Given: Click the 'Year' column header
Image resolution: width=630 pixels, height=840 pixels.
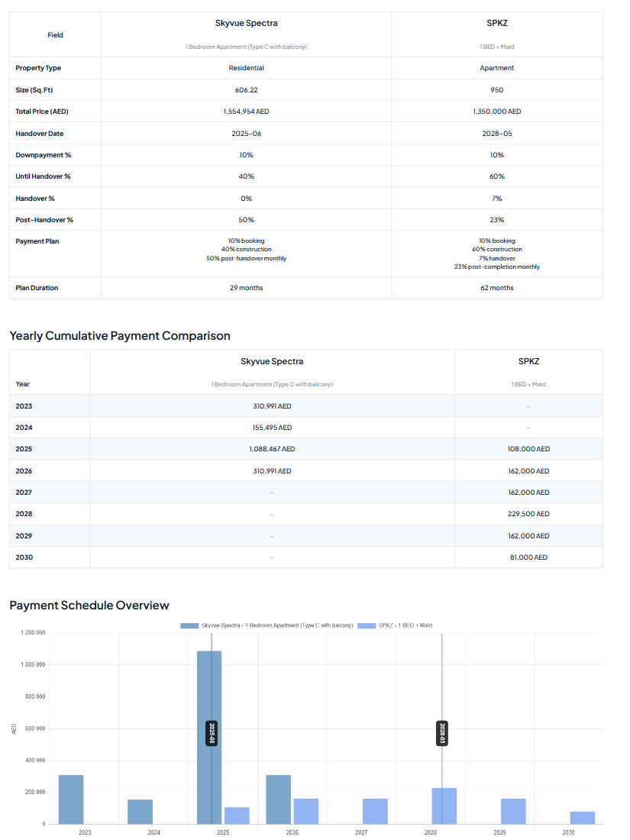Looking at the screenshot, I should (22, 384).
